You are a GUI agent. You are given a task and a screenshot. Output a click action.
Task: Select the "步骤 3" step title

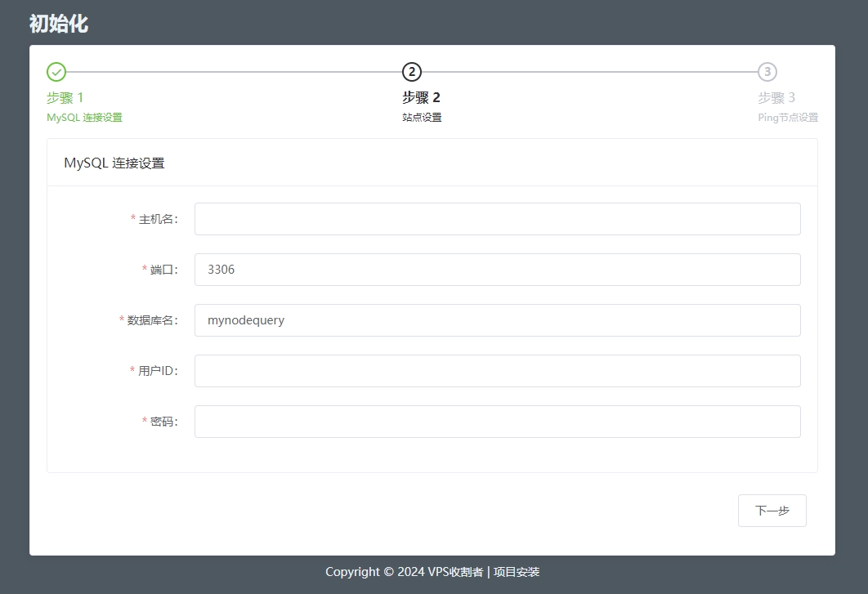click(776, 97)
